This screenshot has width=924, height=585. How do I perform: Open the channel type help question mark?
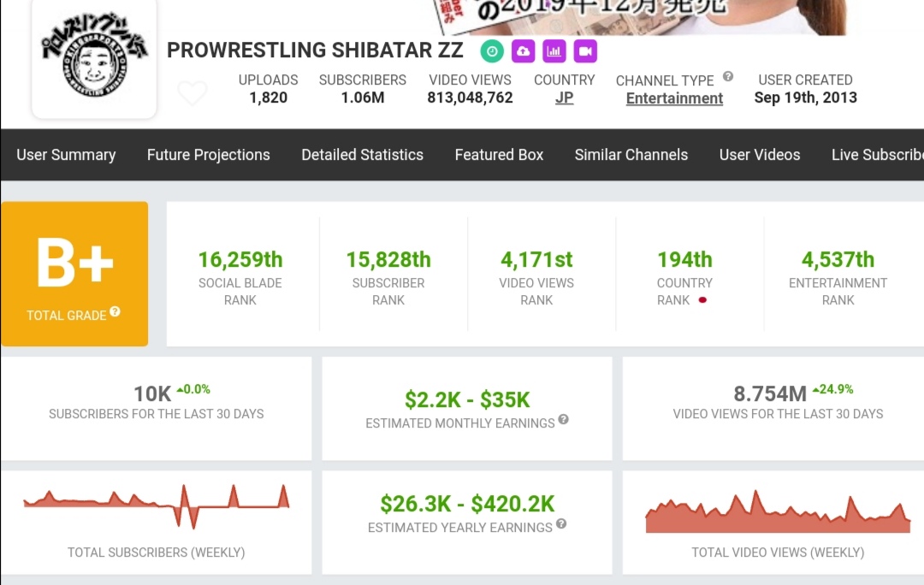(x=728, y=77)
